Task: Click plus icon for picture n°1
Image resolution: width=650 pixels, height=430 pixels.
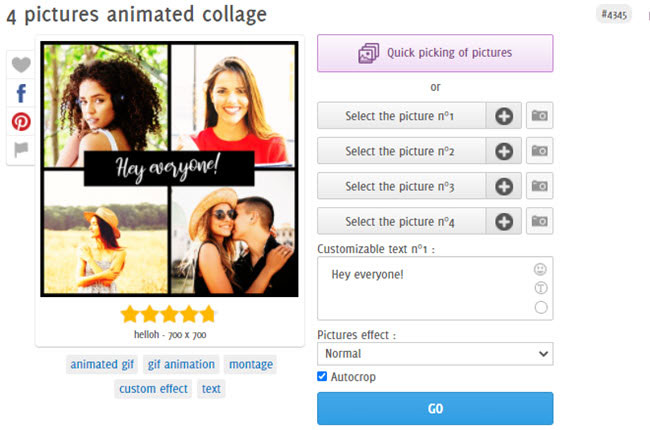Action: 504,116
